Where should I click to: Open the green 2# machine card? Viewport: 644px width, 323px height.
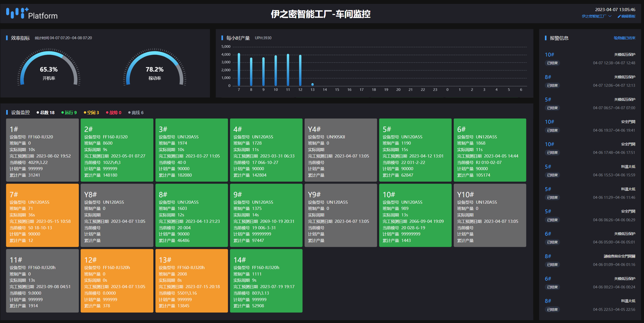(x=117, y=150)
